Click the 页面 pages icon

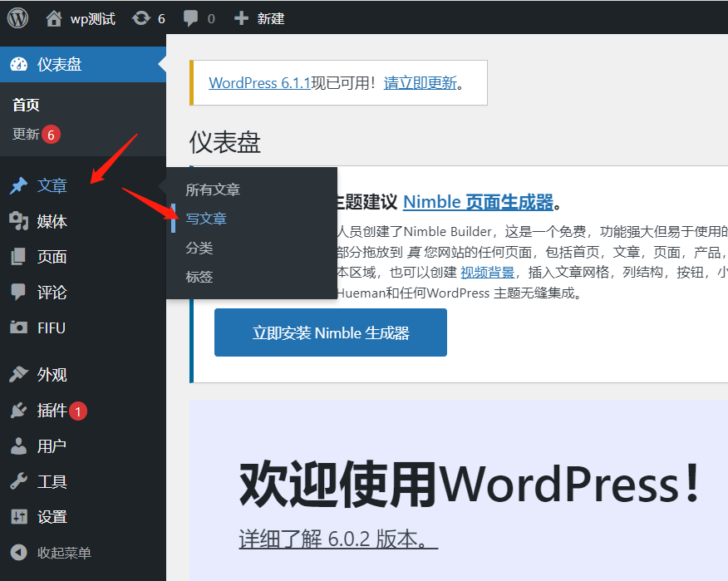(18, 257)
